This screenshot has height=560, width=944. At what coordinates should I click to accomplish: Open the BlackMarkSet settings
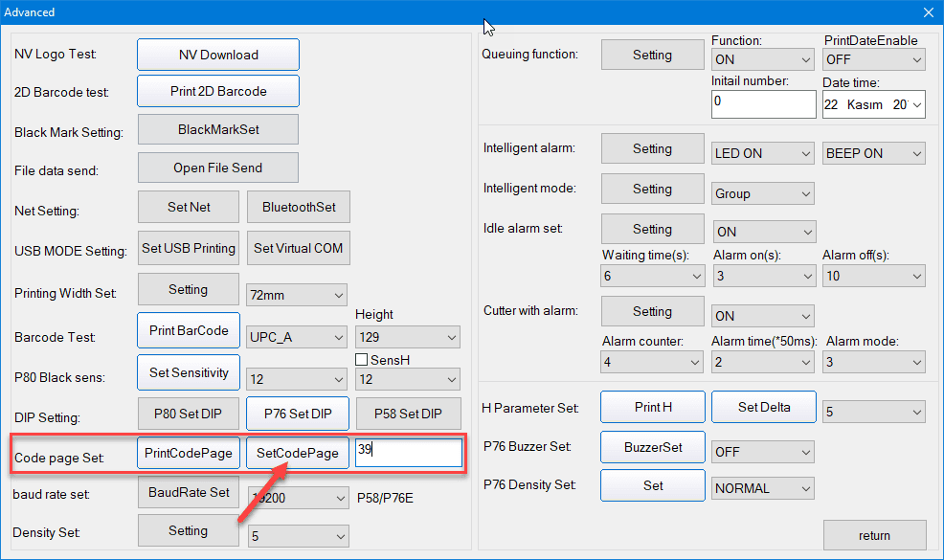pos(218,129)
